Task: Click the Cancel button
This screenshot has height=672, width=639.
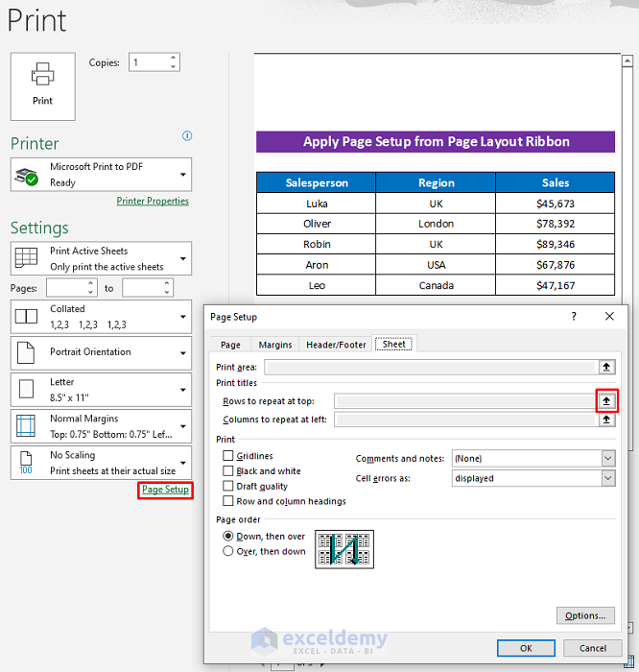Action: point(593,648)
